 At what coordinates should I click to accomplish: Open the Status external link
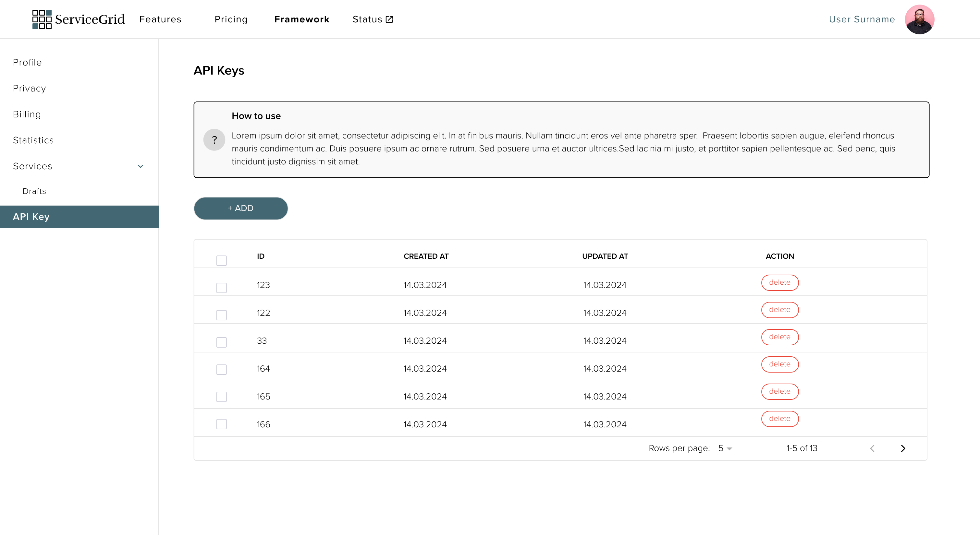pos(373,19)
